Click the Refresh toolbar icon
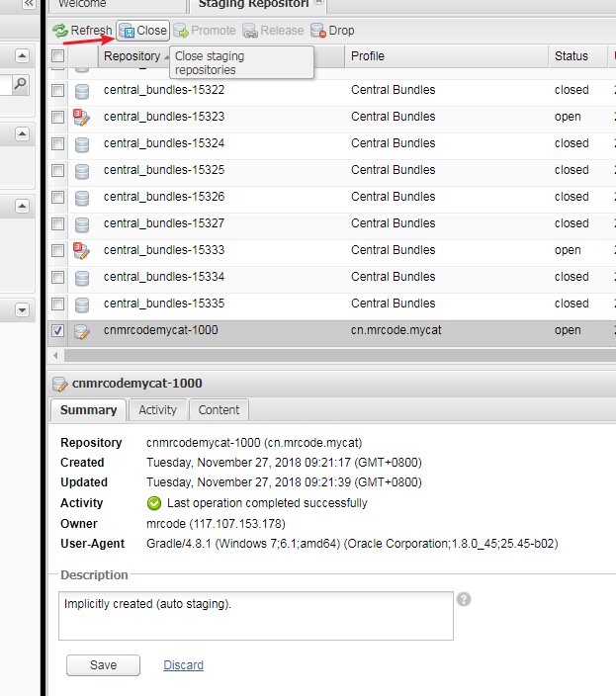 (x=60, y=31)
